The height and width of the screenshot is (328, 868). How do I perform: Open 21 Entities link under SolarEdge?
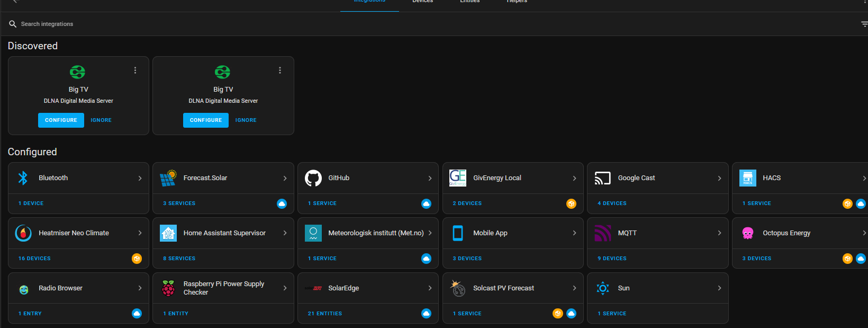[x=325, y=314]
